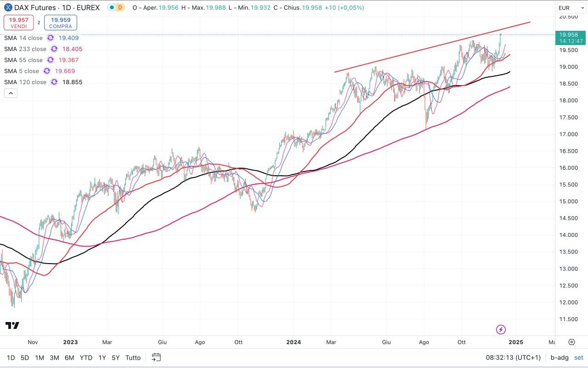Select the SMA 120 close indicator label

[x=25, y=82]
